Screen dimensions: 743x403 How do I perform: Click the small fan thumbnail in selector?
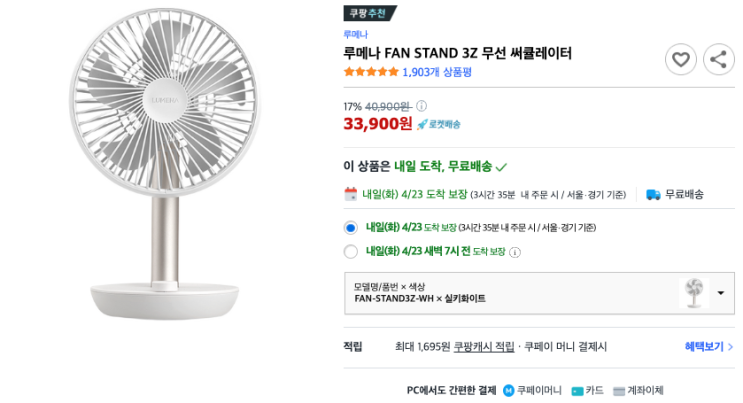tap(691, 293)
